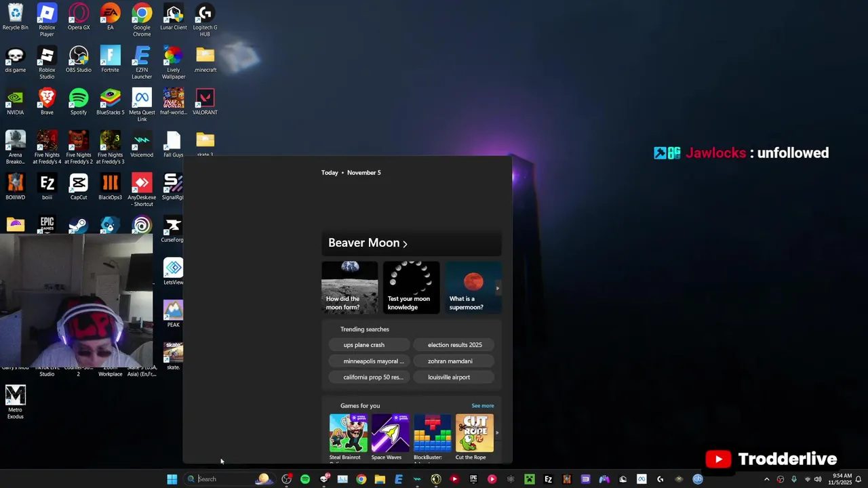Open Chrome from the taskbar

(361, 479)
